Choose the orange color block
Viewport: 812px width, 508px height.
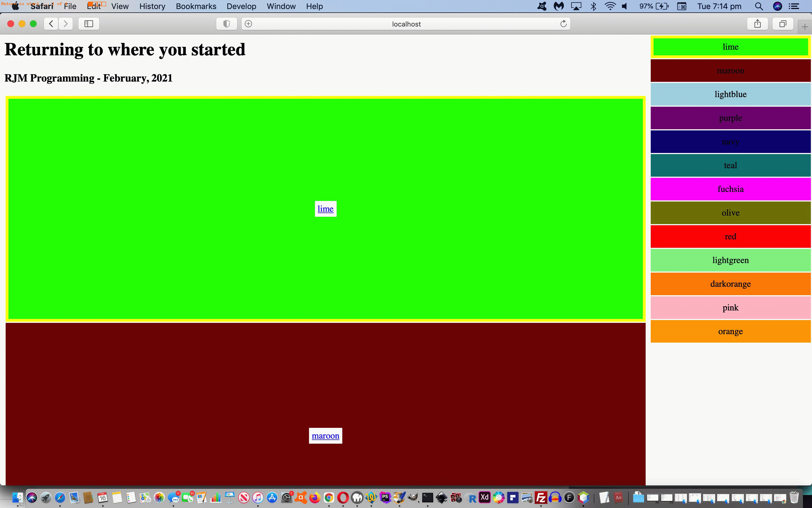pos(731,331)
